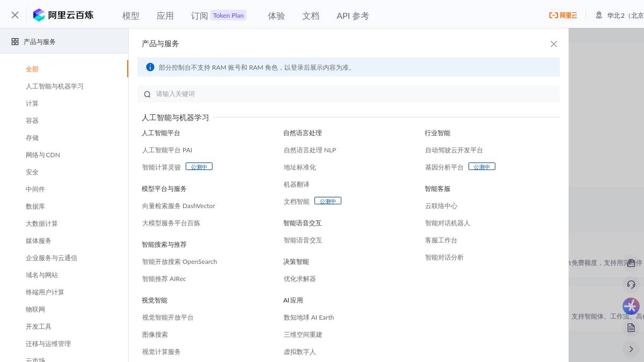Click the 产品与服务 grid icon in the sidebar
This screenshot has height=362, width=644.
click(x=15, y=41)
